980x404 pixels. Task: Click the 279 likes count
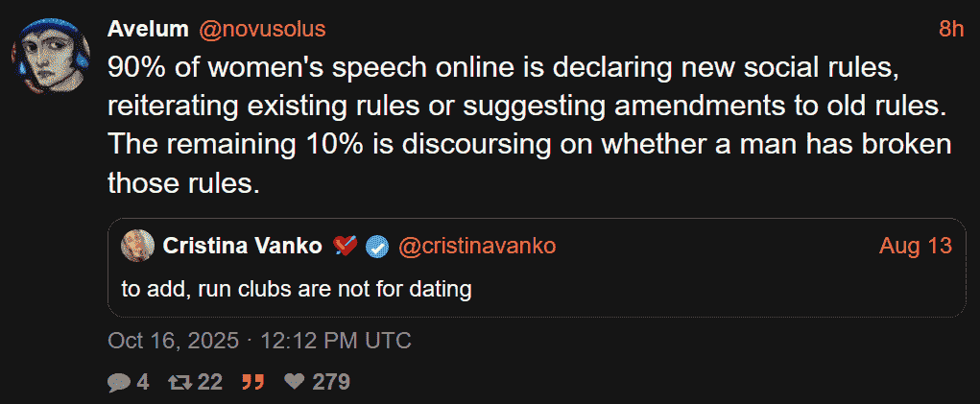click(330, 382)
